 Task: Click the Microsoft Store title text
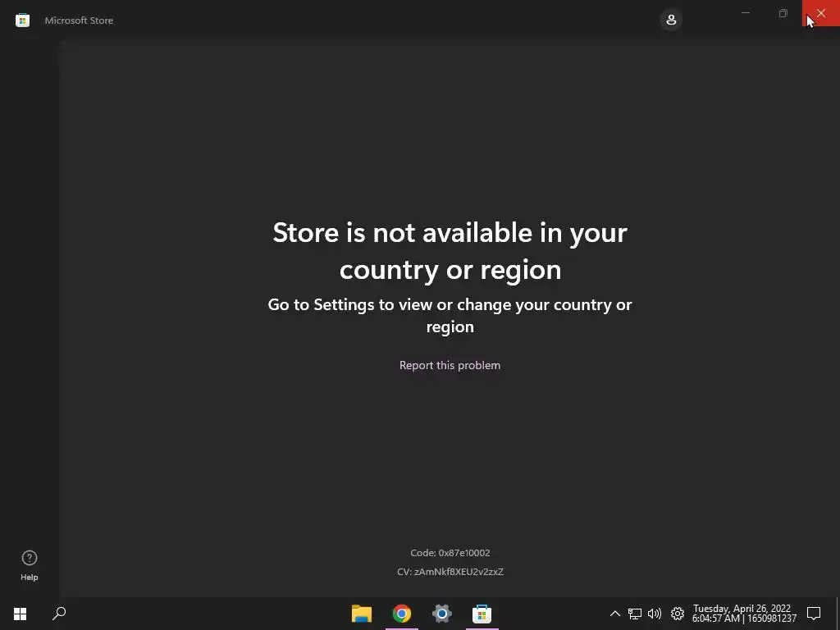click(x=79, y=21)
